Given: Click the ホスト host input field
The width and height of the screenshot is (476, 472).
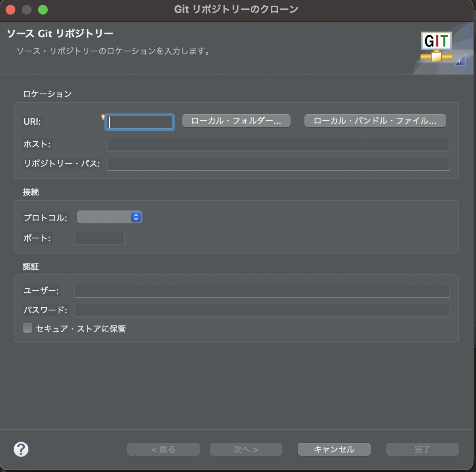Looking at the screenshot, I should [x=278, y=144].
